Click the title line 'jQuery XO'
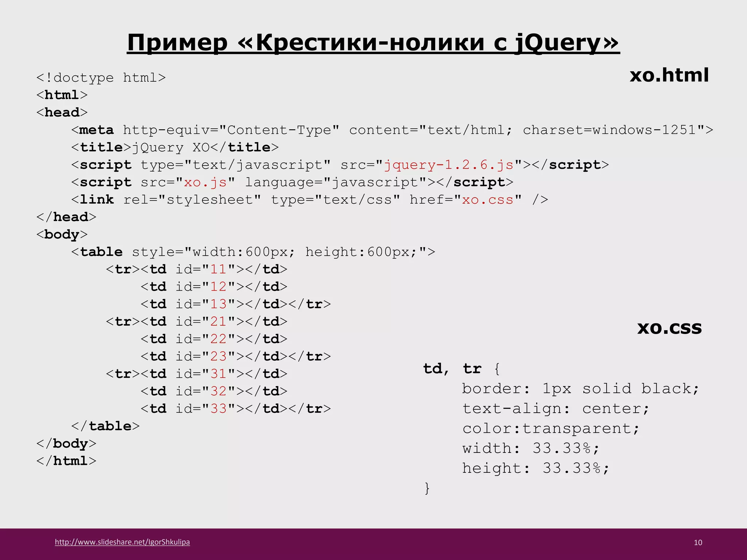This screenshot has width=747, height=560. pos(175,147)
